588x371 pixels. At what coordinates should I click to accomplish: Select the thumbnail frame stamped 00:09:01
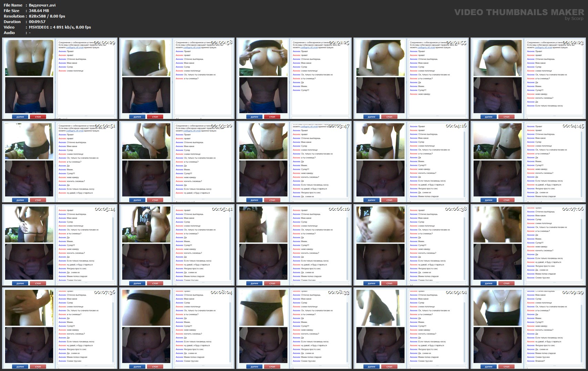pos(411,328)
